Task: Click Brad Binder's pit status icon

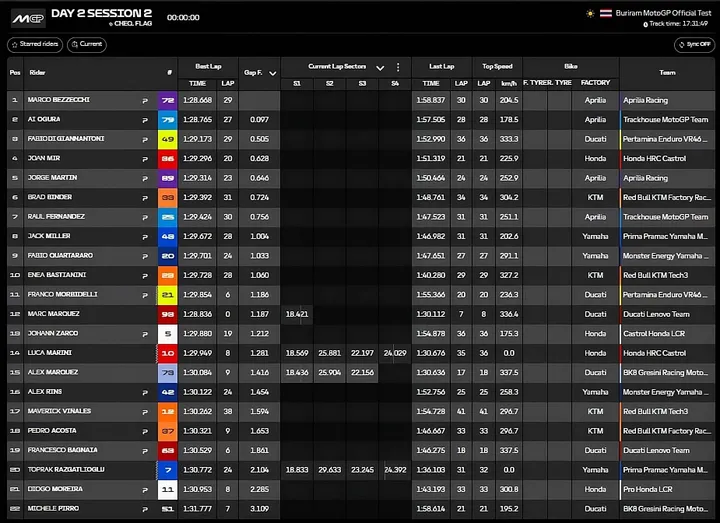Action: coord(145,198)
